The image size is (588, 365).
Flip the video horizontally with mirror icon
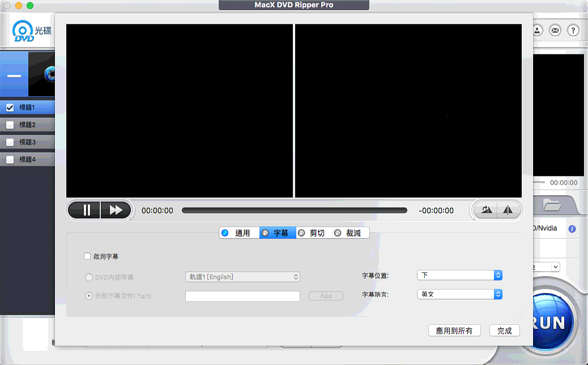[x=508, y=211]
